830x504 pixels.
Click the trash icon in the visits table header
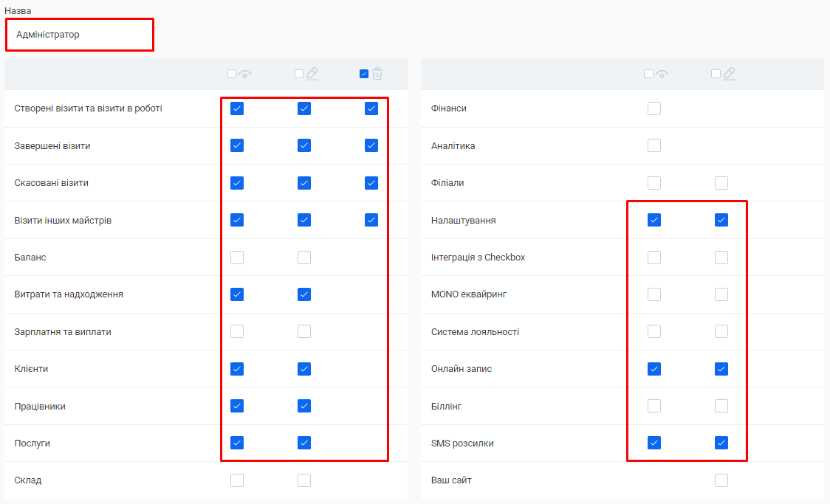pos(377,74)
